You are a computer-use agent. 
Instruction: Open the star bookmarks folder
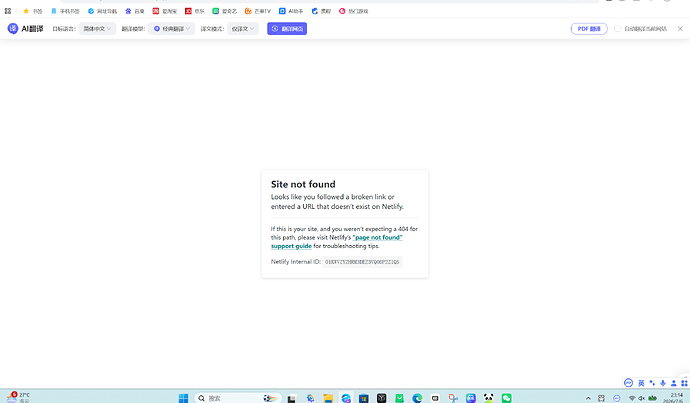click(x=33, y=11)
